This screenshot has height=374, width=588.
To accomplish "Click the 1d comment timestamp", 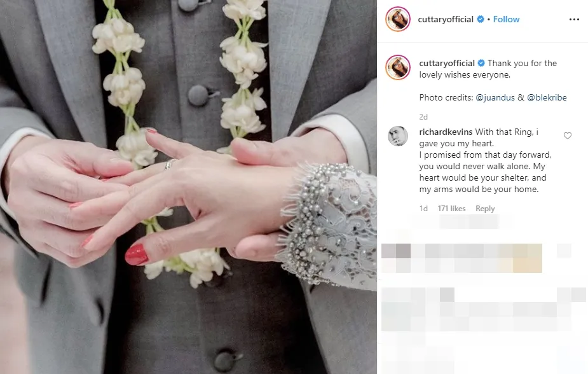I will coord(423,209).
